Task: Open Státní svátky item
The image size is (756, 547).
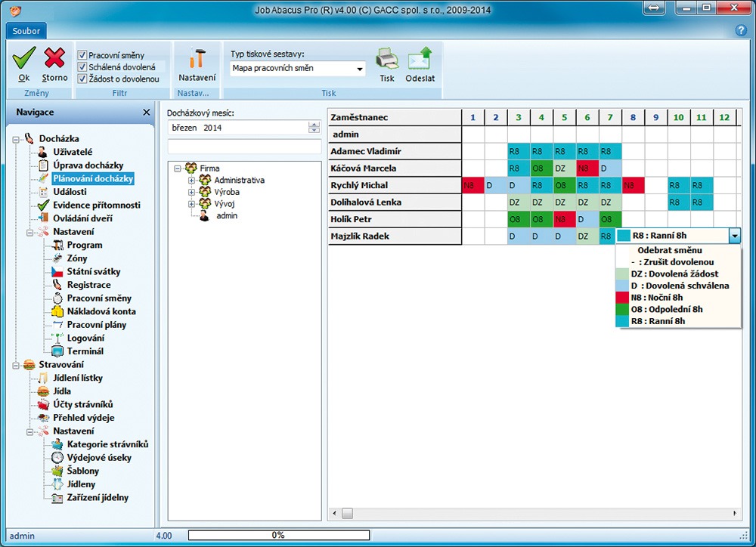Action: coord(94,271)
